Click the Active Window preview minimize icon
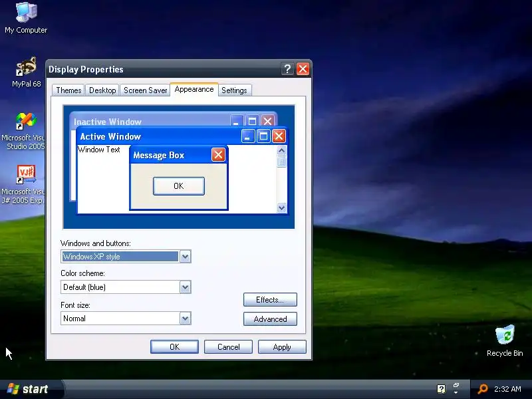This screenshot has width=532, height=399. (x=248, y=136)
